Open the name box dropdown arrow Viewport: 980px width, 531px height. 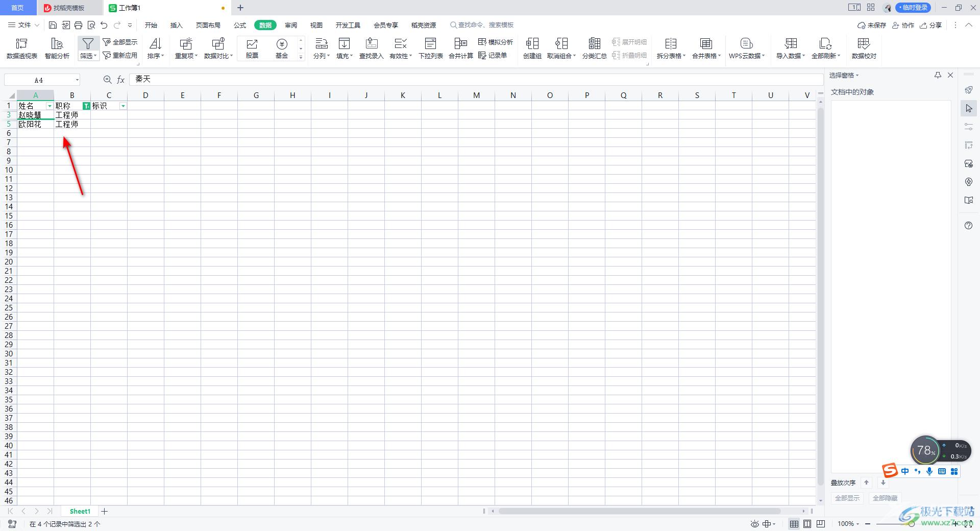[77, 80]
